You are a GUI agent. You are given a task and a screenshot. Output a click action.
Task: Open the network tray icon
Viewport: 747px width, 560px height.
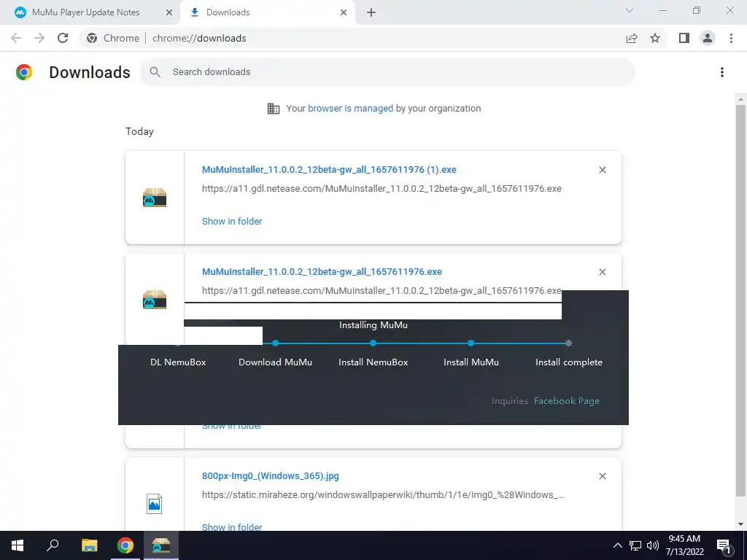pyautogui.click(x=635, y=545)
